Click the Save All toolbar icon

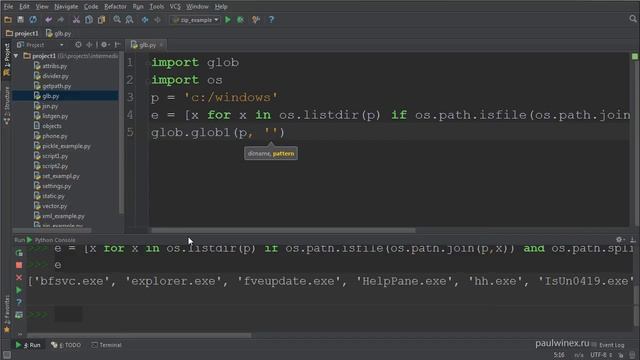tap(20, 20)
